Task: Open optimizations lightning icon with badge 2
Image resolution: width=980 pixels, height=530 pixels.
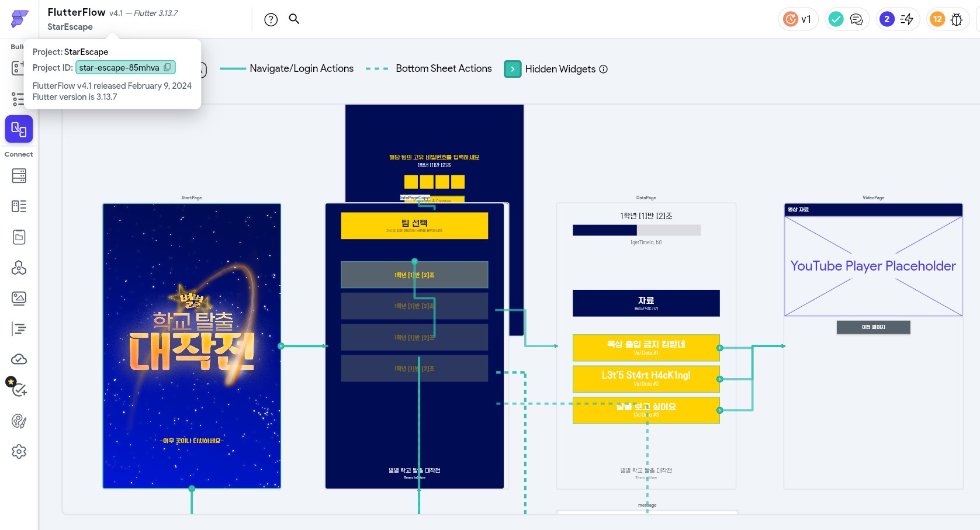Action: 906,19
